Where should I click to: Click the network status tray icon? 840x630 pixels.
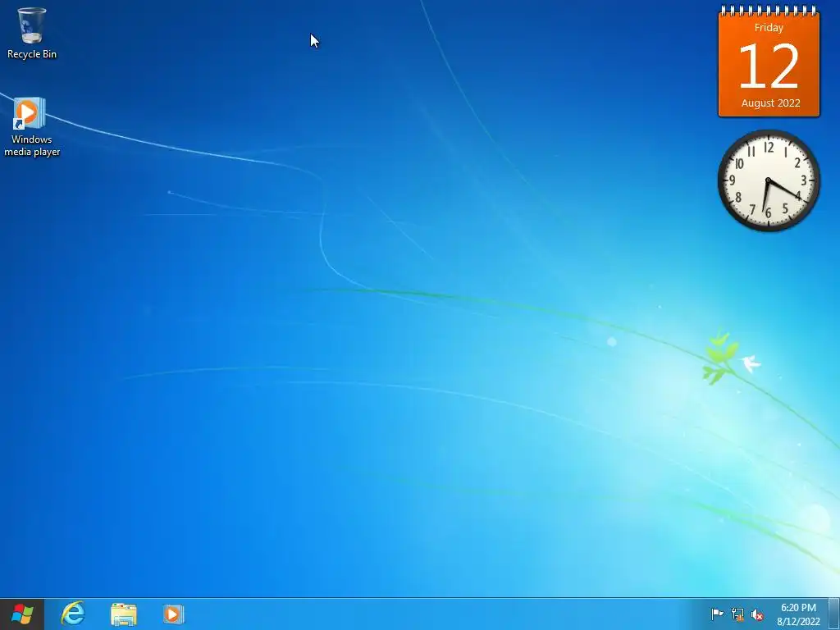tap(737, 614)
